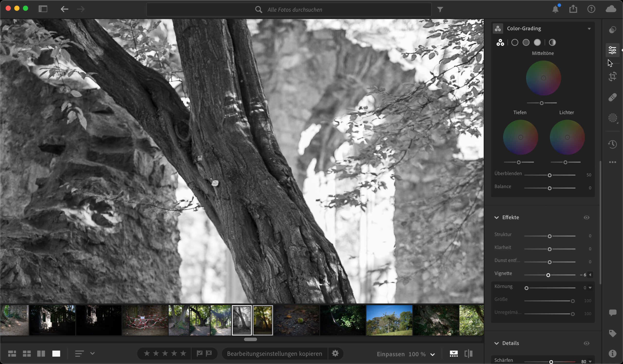
Task: Open the zoom percentage dropdown
Action: click(432, 354)
